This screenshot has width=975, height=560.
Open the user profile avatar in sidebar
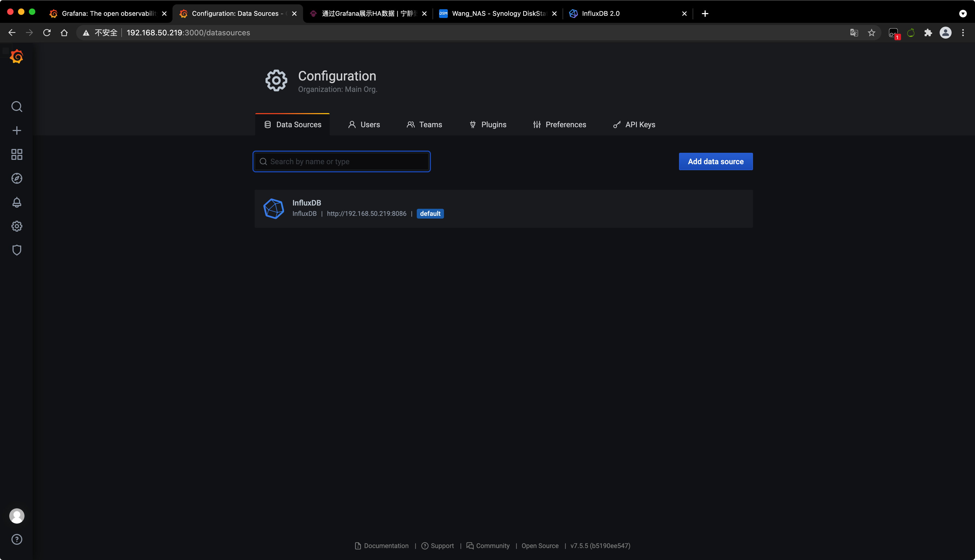17,516
